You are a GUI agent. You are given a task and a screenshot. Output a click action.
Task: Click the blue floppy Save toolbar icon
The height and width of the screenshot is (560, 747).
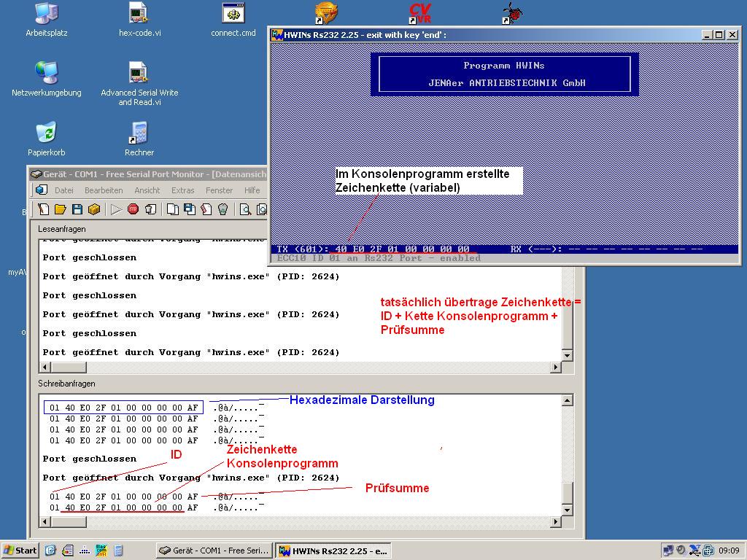click(77, 209)
